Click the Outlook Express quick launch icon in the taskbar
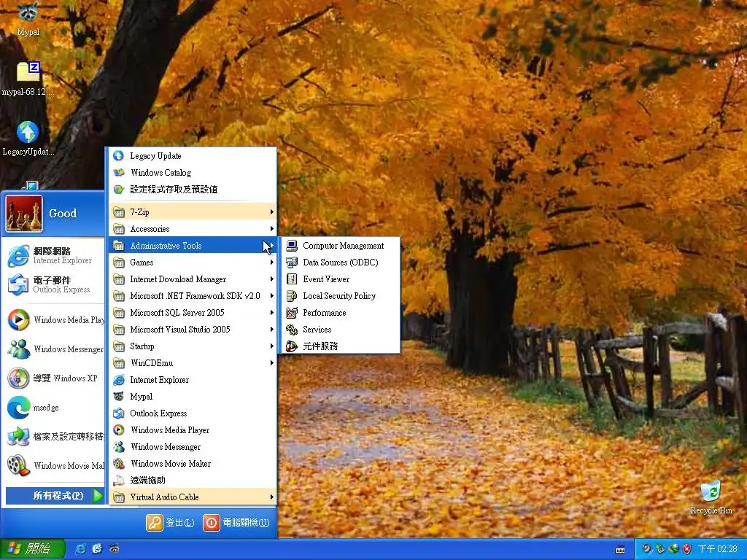747x560 pixels. 97,549
